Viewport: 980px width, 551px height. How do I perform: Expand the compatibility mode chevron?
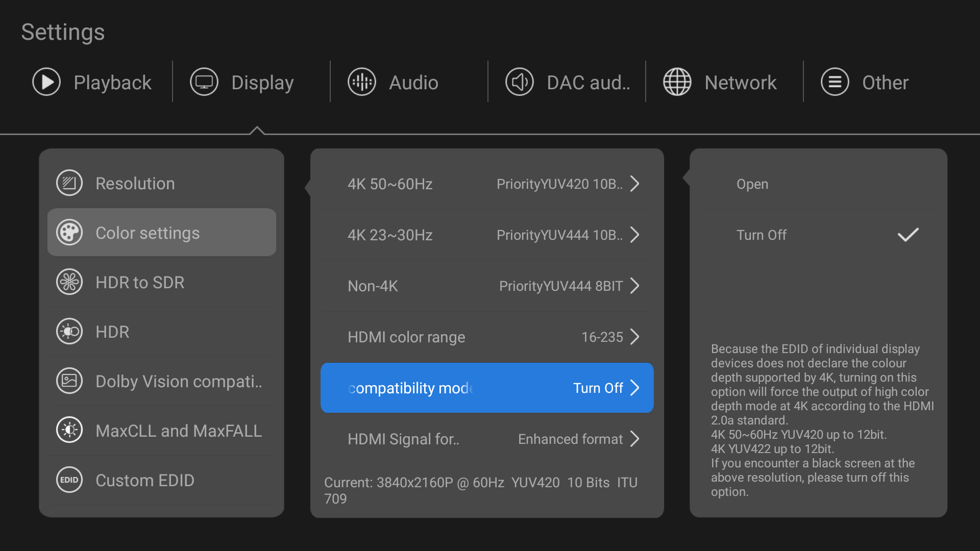635,388
